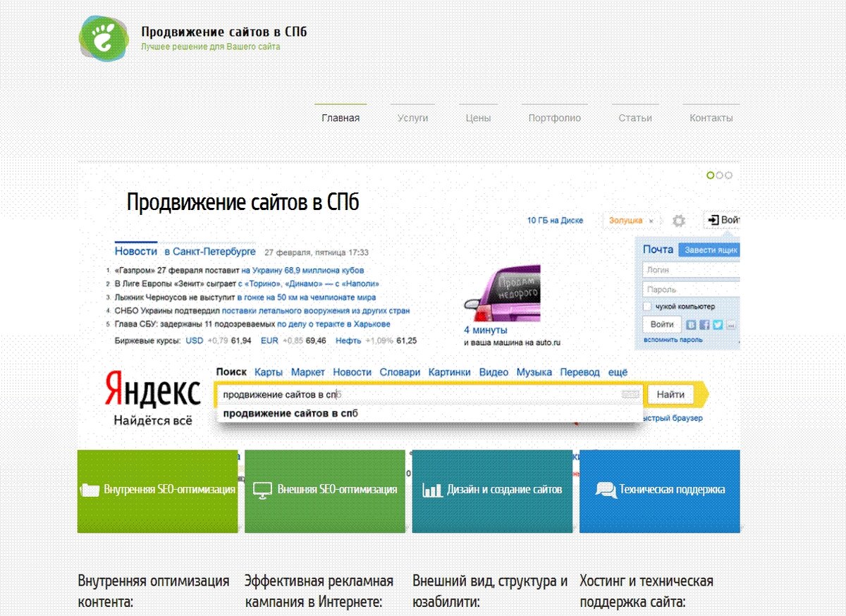Click the USD exchange rate link
This screenshot has height=616, width=846.
[x=195, y=340]
